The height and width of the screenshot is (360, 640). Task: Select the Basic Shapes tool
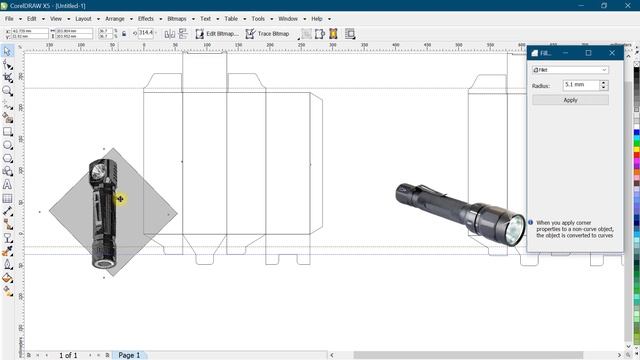click(x=7, y=171)
